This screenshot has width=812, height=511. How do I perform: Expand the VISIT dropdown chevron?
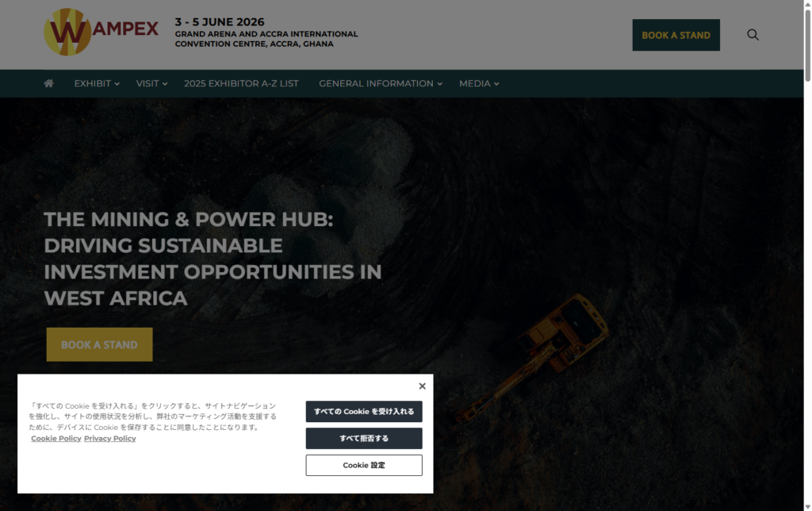(x=166, y=84)
